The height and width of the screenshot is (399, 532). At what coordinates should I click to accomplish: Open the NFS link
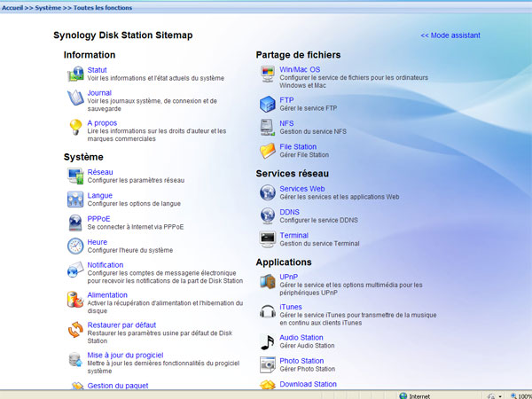click(286, 123)
